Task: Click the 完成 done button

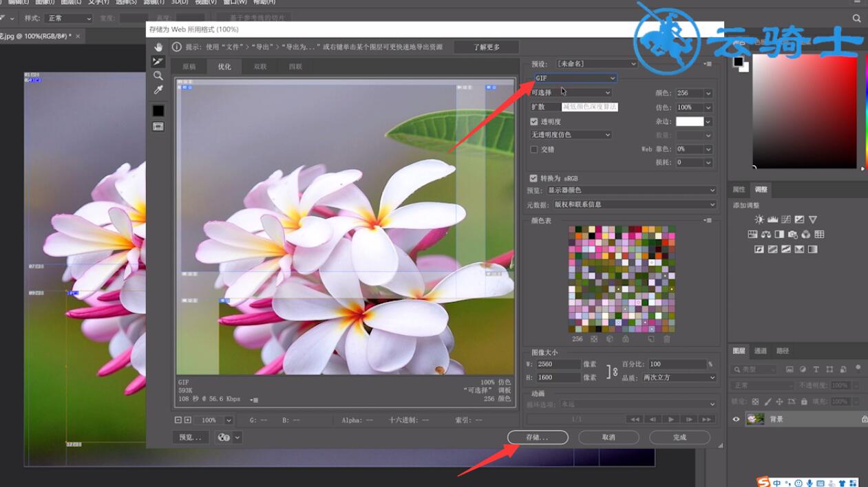Action: pyautogui.click(x=679, y=437)
